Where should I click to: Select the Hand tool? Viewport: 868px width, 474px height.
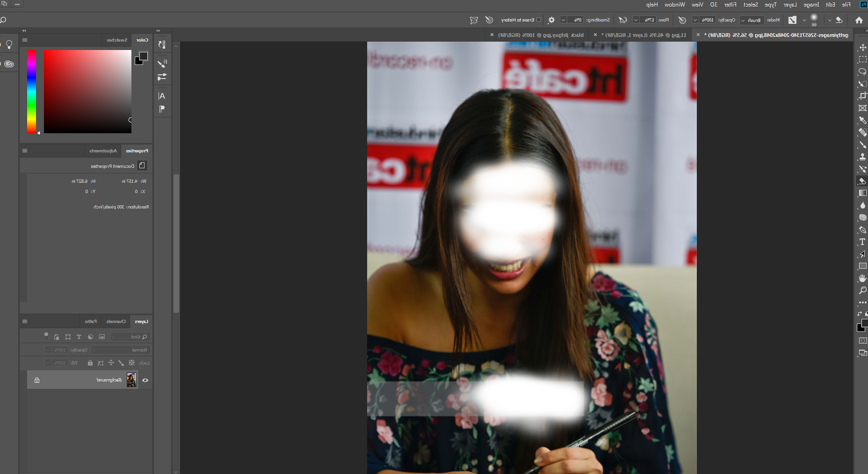click(x=862, y=278)
